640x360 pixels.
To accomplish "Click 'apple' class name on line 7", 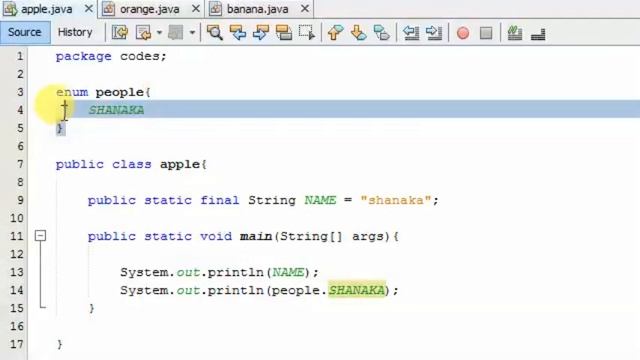I will point(180,165).
